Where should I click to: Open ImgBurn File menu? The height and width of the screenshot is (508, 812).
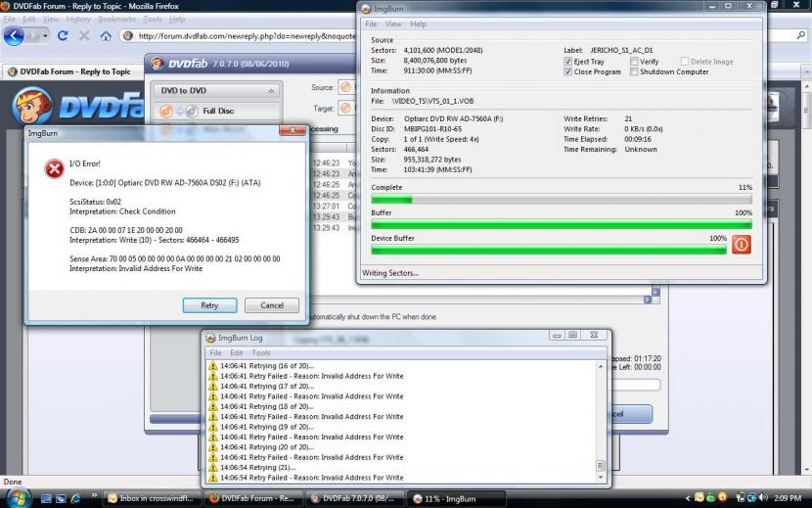pyautogui.click(x=372, y=23)
